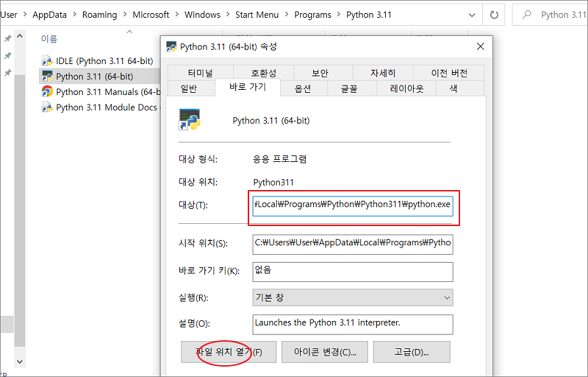Click the navigation pane scrollbar down arrow
Image resolution: width=588 pixels, height=377 pixels.
[x=20, y=362]
